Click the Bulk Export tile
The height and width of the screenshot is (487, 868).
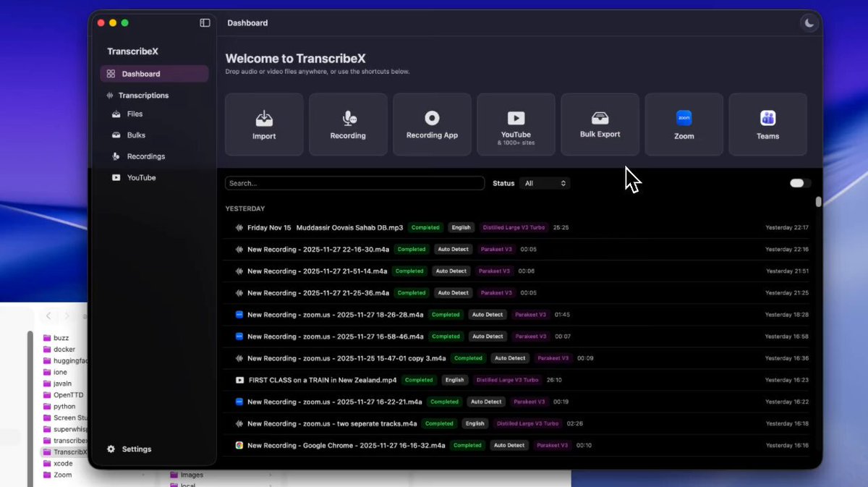coord(600,124)
